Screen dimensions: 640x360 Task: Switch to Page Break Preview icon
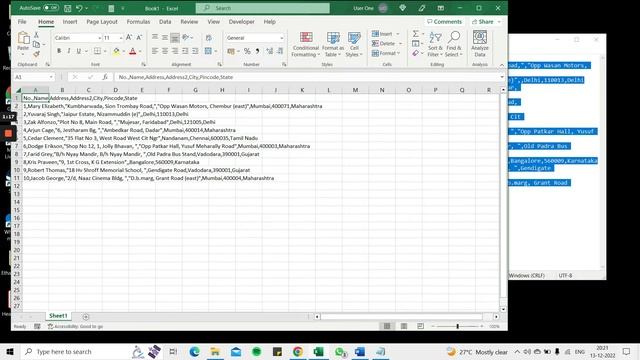tap(420, 326)
